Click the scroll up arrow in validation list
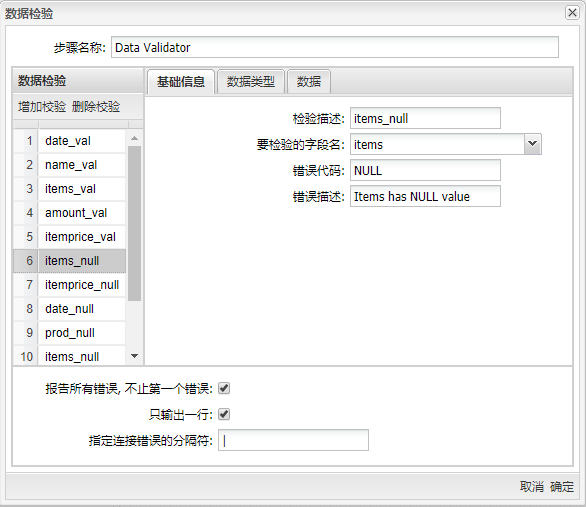This screenshot has width=586, height=507. tap(135, 139)
